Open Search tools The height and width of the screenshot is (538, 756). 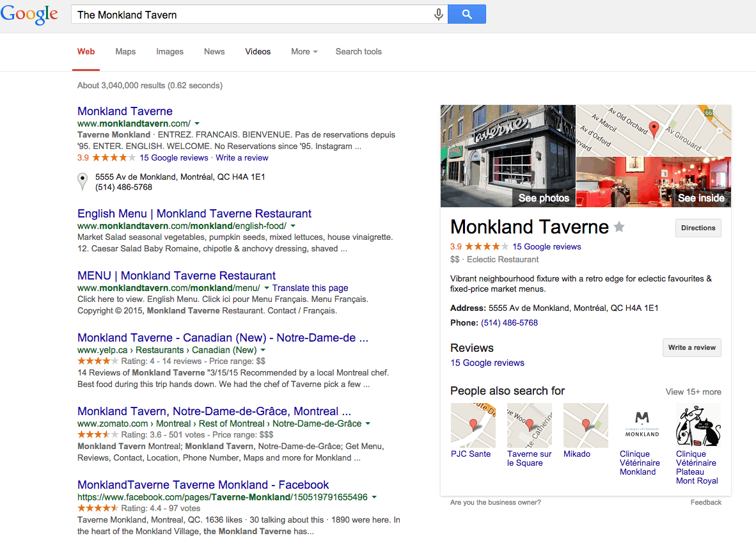[359, 52]
